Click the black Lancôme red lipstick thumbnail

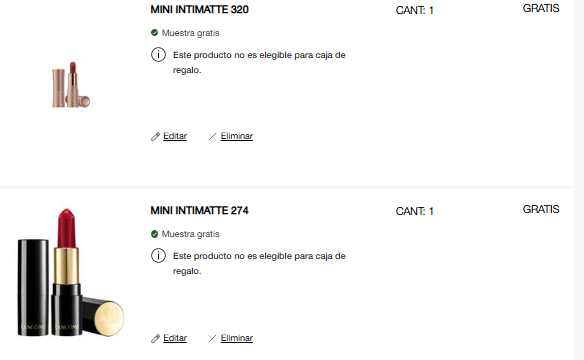[71, 273]
